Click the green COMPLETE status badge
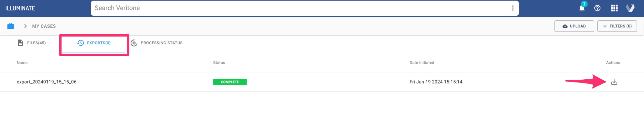 click(x=230, y=82)
